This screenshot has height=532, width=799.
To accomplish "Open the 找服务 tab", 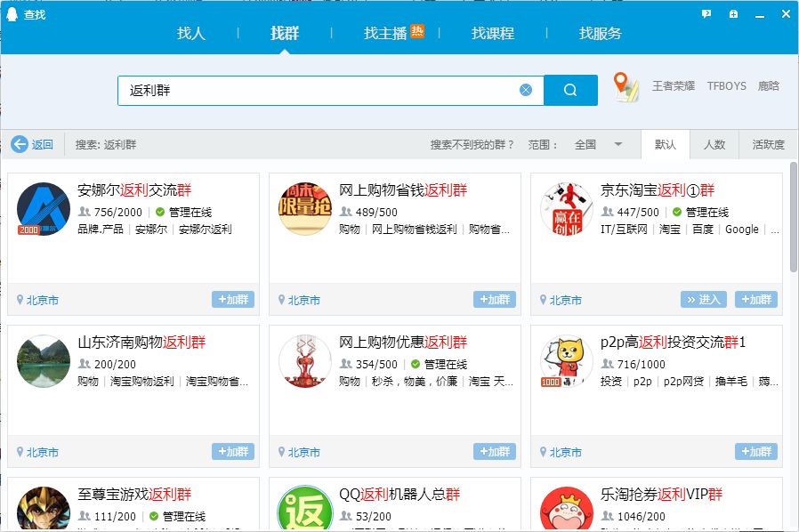I will coord(601,33).
